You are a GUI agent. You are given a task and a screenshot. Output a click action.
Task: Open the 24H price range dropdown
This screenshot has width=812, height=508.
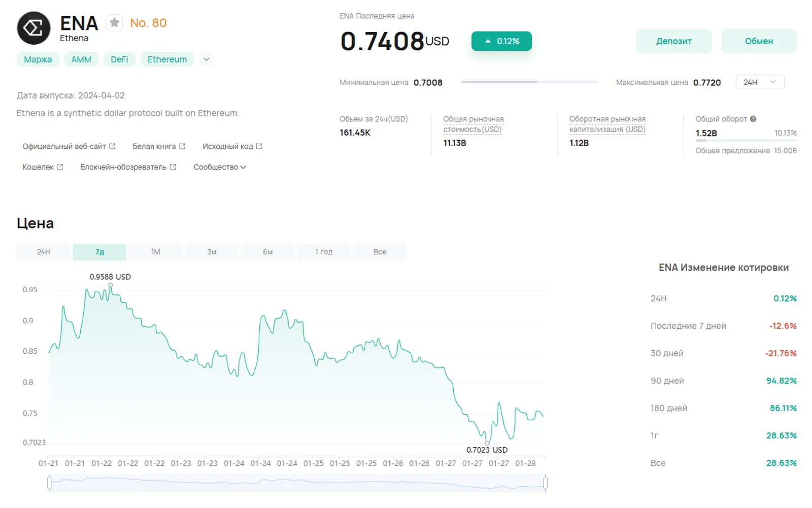tap(760, 82)
